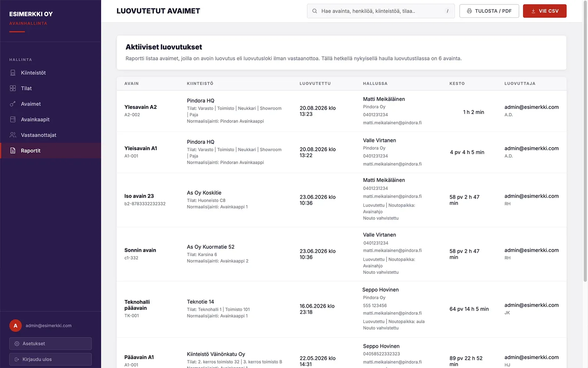588x368 pixels.
Task: Open Avainkaapit from the sidebar
Action: coord(51,120)
